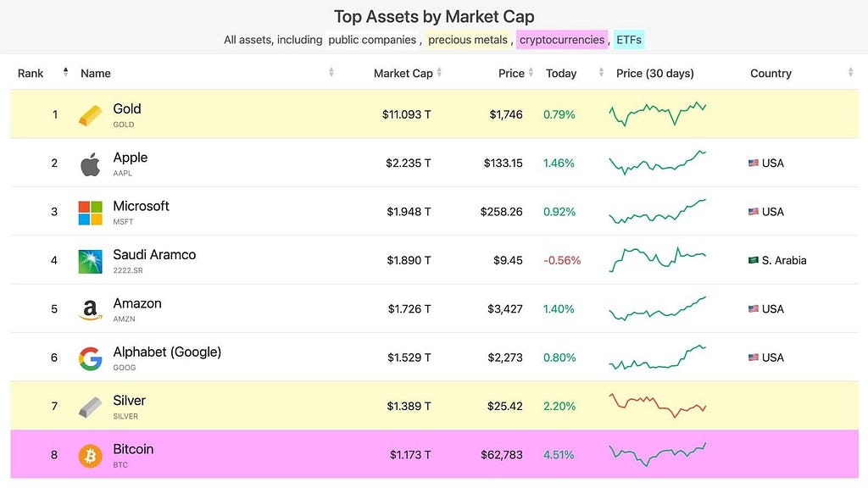Sort table by Rank arrows

(65, 72)
